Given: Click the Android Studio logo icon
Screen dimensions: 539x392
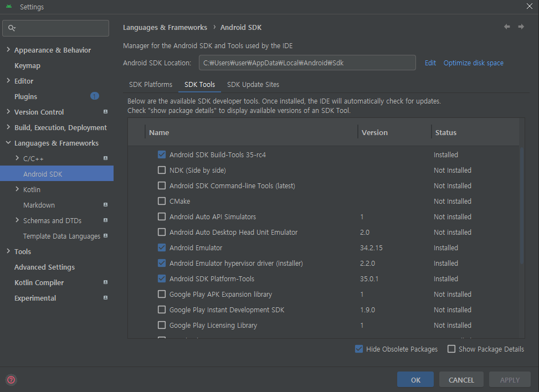Looking at the screenshot, I should click(9, 7).
